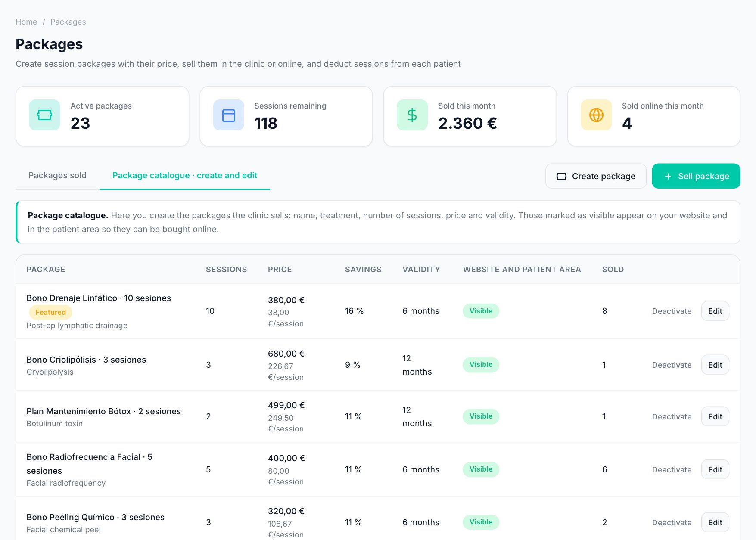Click the dollar icon for Sold this month

(412, 115)
